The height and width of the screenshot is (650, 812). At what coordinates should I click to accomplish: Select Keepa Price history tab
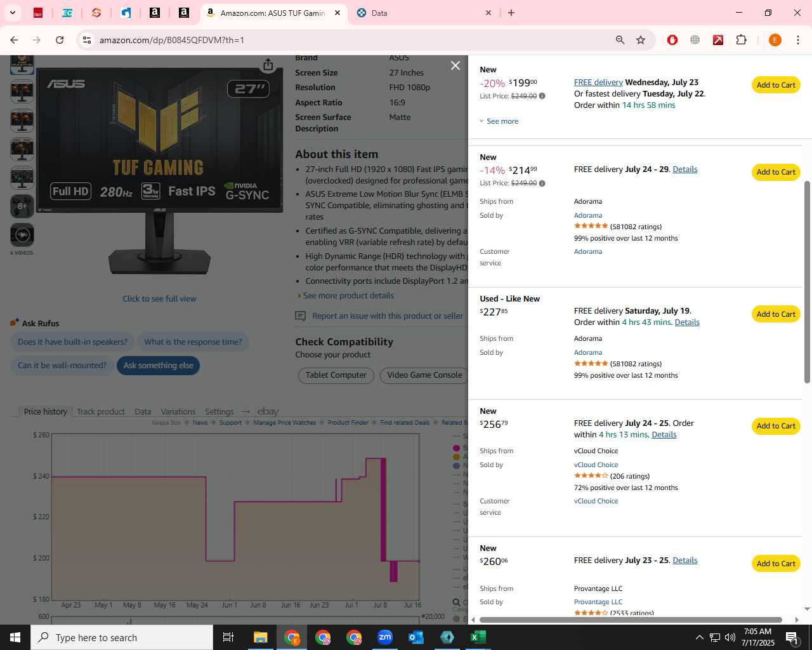[45, 411]
